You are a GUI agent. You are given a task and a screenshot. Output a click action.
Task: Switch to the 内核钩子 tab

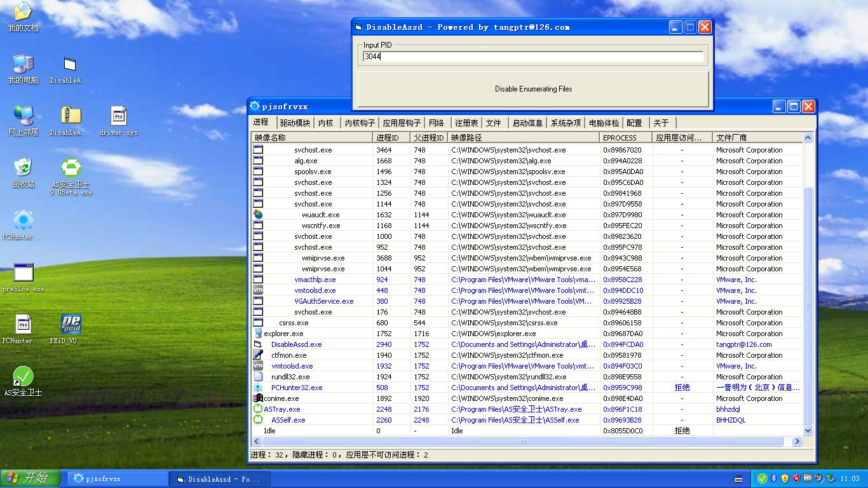tap(360, 123)
